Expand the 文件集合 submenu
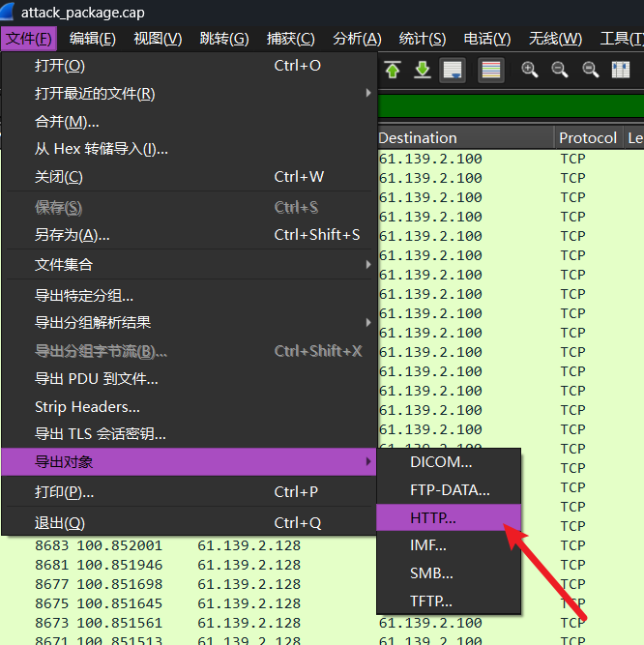Image resolution: width=644 pixels, height=645 pixels. (189, 264)
